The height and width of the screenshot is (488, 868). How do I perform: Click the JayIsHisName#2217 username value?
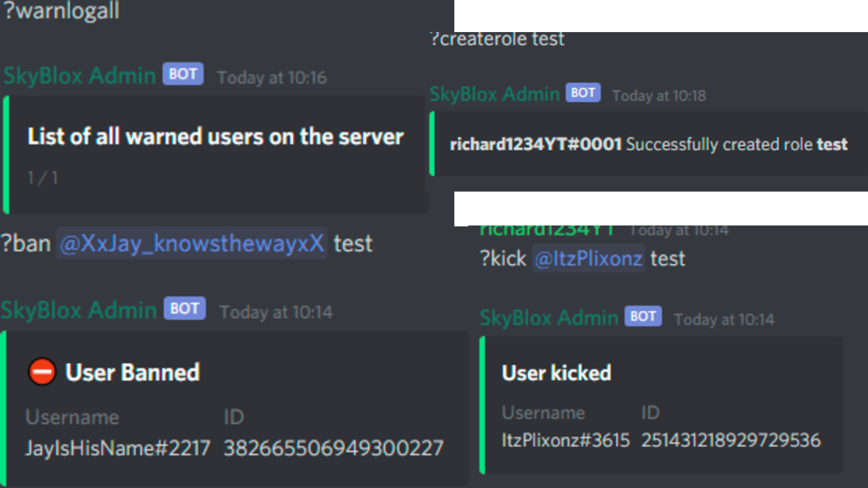pos(118,448)
